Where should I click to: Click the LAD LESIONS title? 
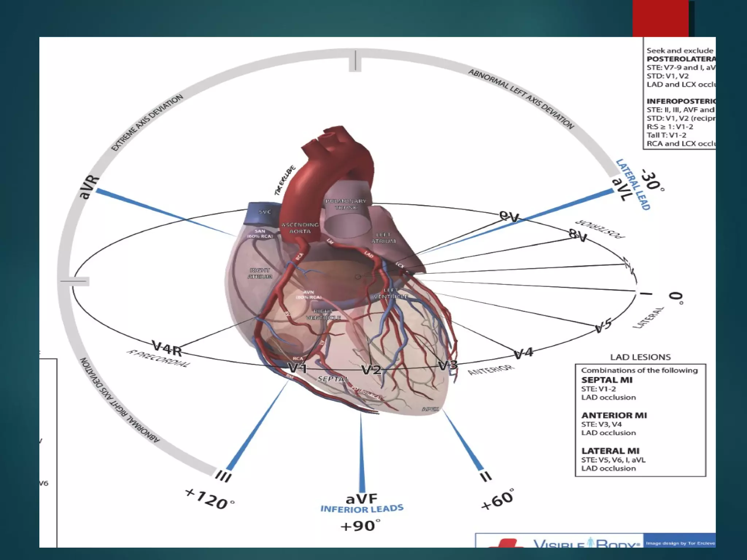(640, 357)
